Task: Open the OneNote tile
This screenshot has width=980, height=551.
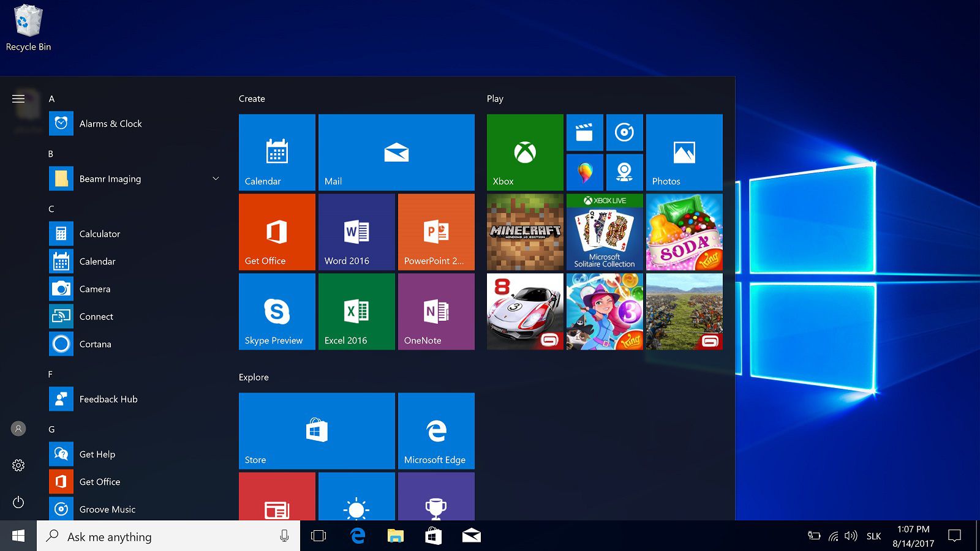Action: pos(436,312)
